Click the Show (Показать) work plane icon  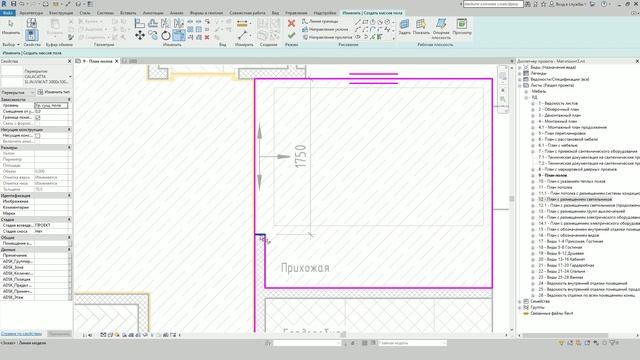421,26
